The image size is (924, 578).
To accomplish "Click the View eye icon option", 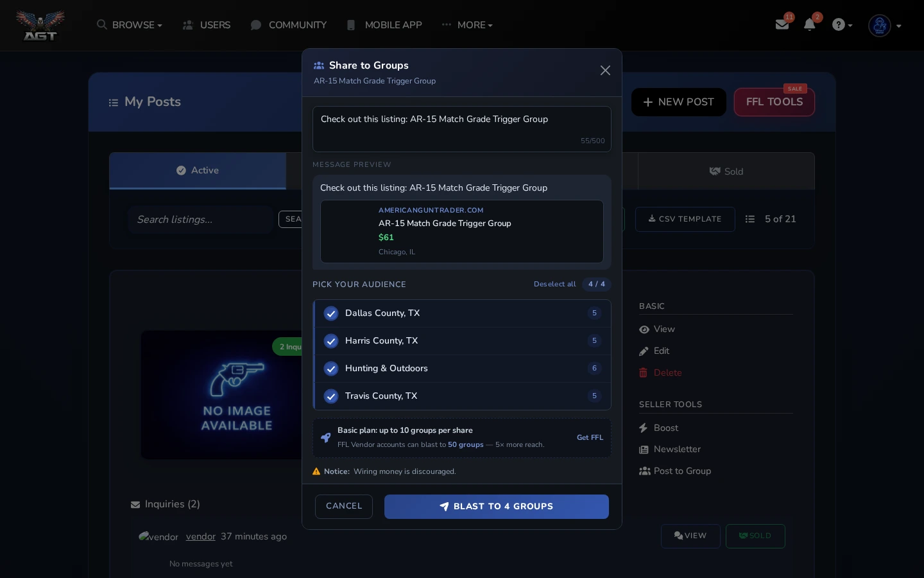I will [657, 329].
